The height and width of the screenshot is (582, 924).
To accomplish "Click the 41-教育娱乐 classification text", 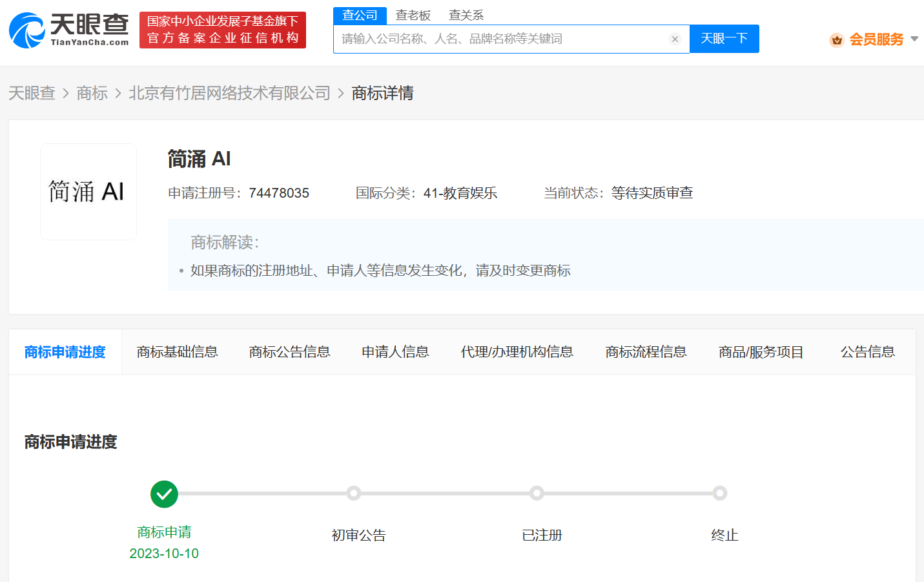I will (x=460, y=193).
